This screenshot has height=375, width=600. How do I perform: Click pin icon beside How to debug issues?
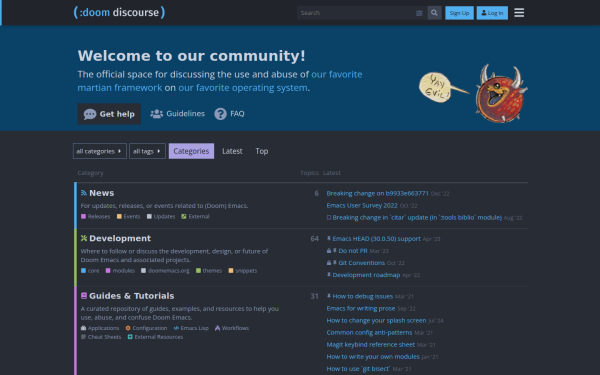pos(329,296)
